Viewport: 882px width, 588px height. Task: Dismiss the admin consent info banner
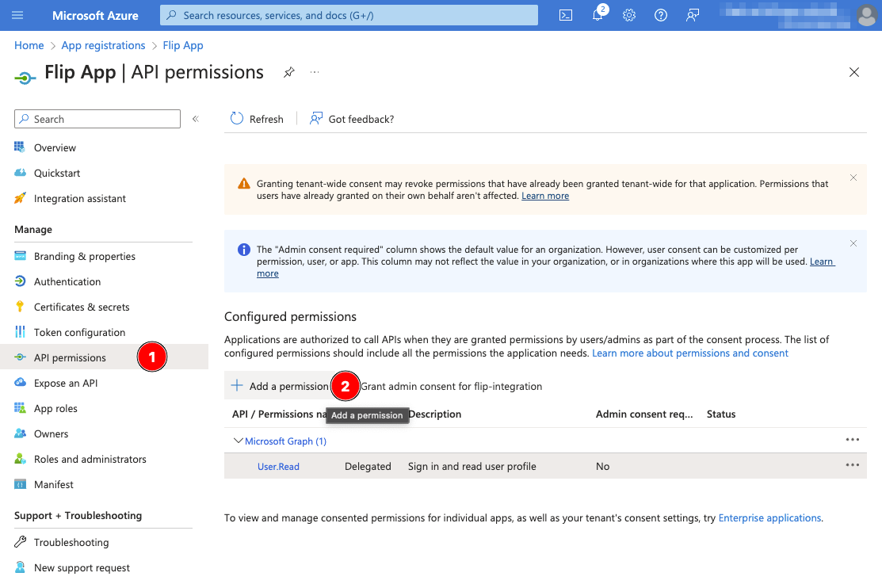pyautogui.click(x=853, y=243)
